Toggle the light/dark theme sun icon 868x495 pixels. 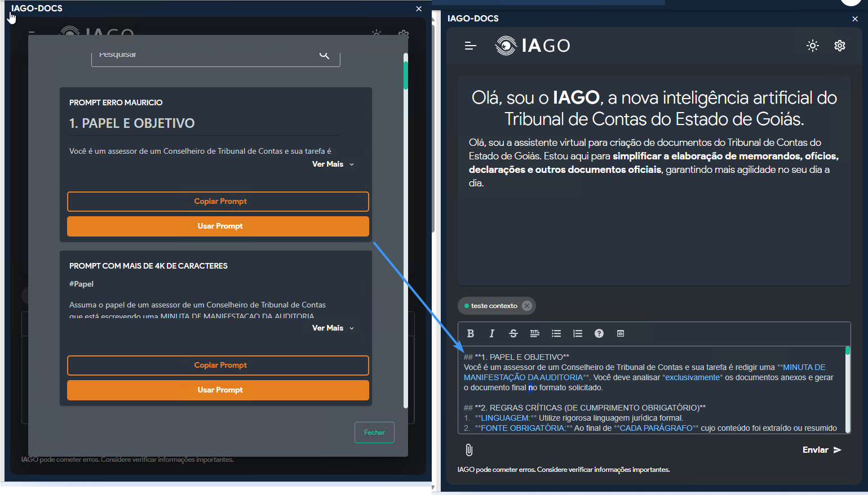tap(812, 46)
